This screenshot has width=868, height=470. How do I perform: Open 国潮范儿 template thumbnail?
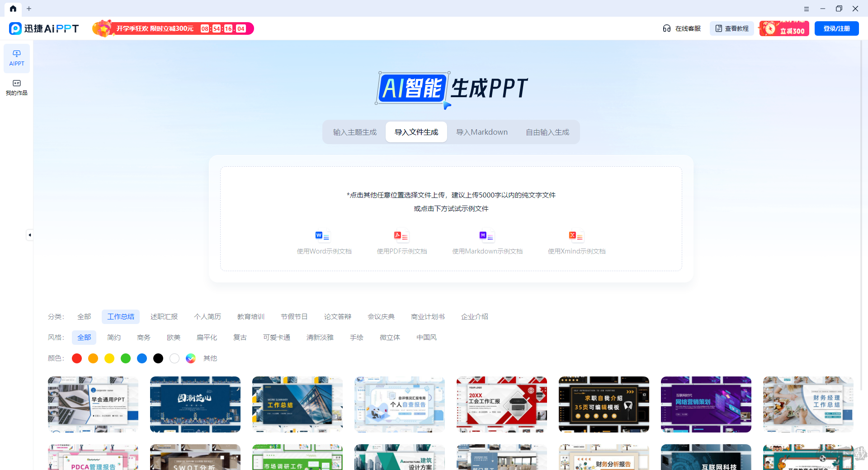point(195,404)
